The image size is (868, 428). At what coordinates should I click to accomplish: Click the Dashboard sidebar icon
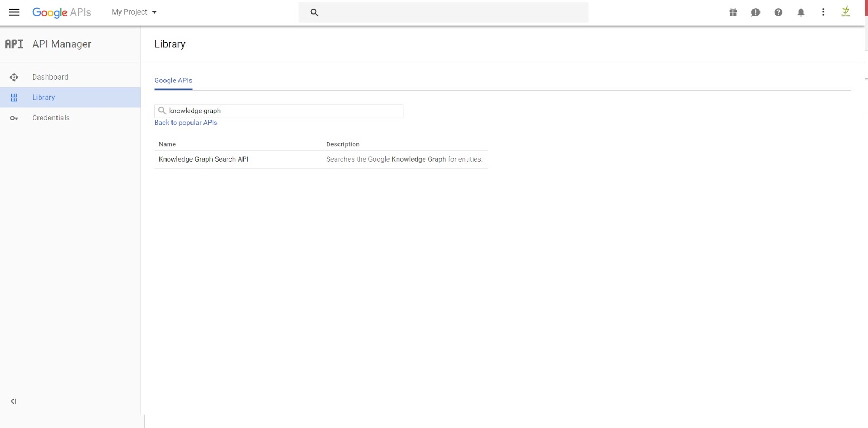click(x=14, y=78)
